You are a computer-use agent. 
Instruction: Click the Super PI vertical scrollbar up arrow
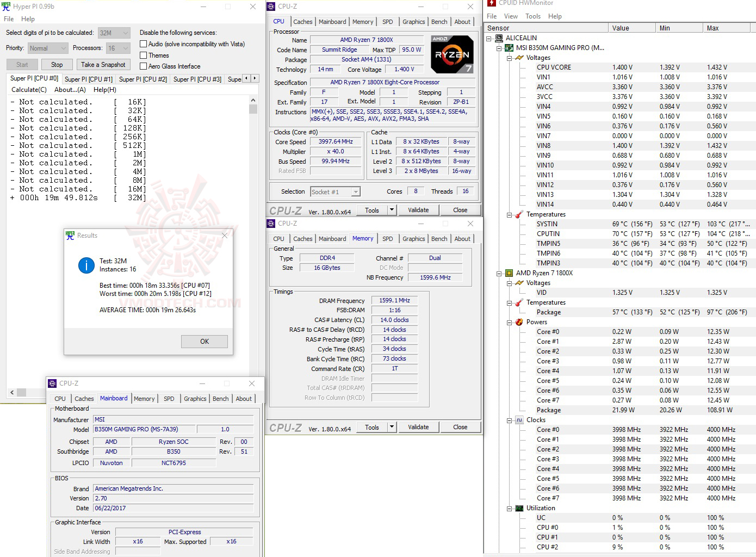pos(253,101)
